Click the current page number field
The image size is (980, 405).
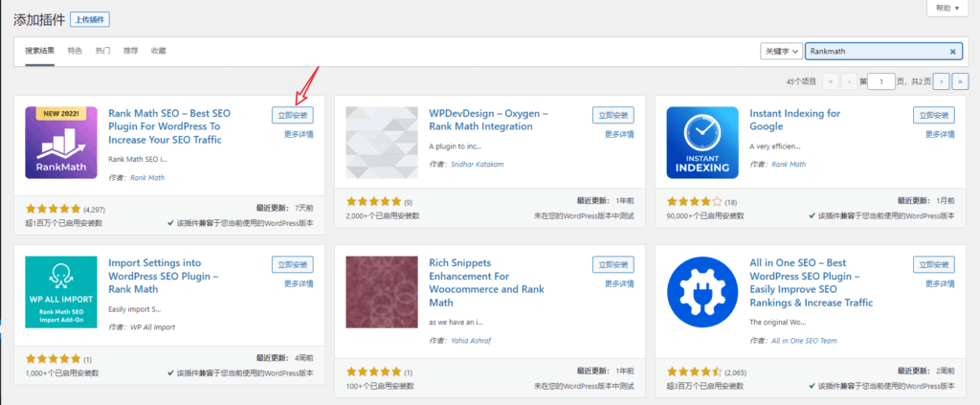881,81
